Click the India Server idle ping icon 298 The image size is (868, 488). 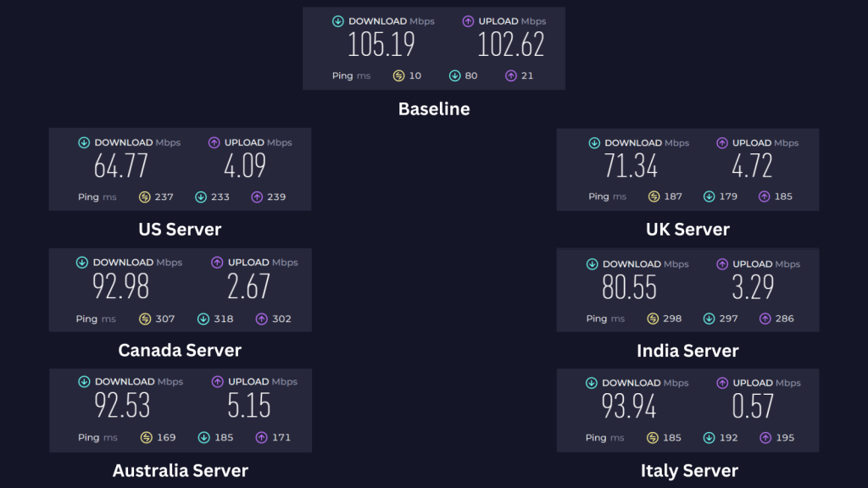tap(653, 319)
